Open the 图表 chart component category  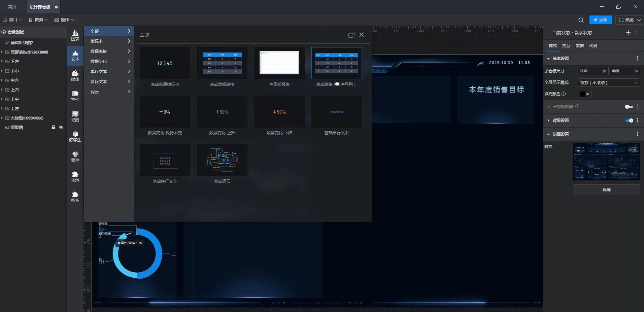coord(75,35)
